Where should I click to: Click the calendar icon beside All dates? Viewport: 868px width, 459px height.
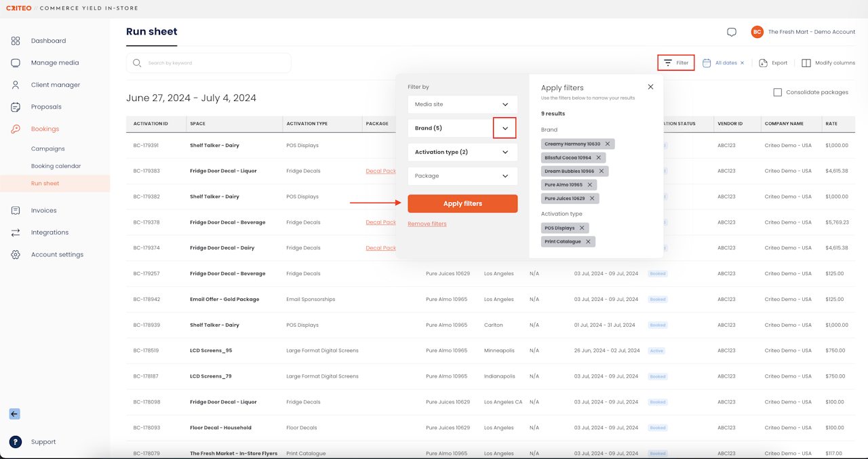pyautogui.click(x=707, y=63)
